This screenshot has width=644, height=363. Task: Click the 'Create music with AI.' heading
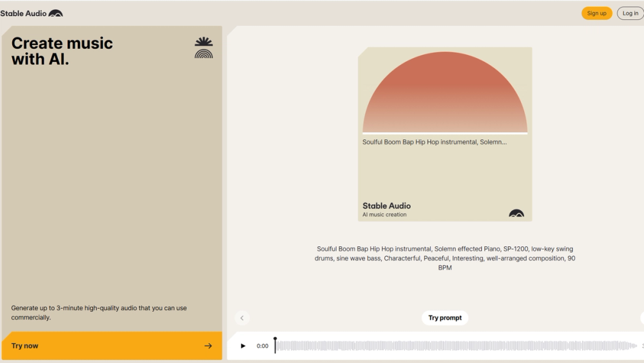coord(62,51)
